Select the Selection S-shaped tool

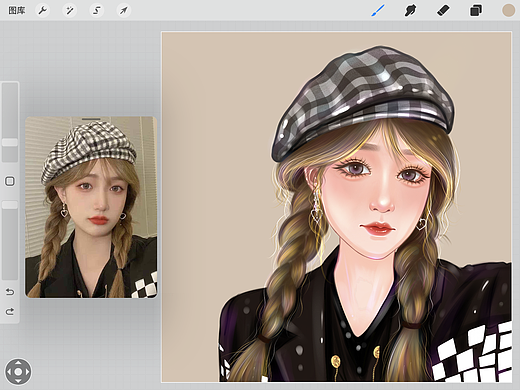(x=97, y=10)
